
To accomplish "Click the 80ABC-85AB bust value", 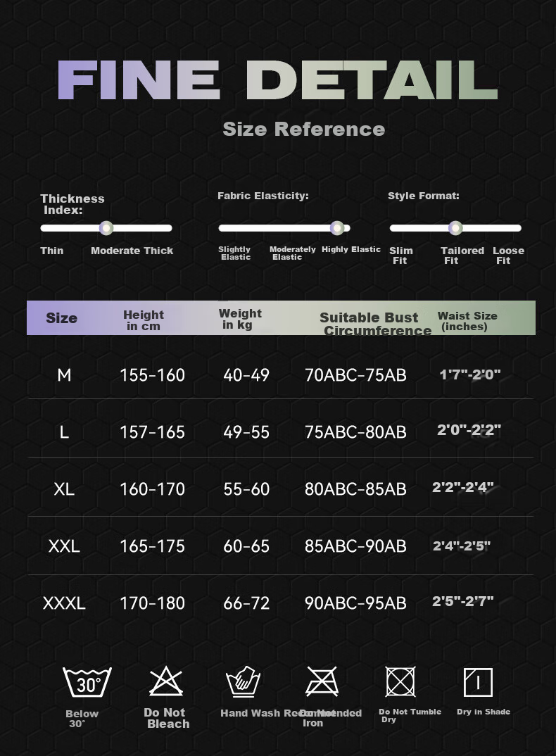I will [355, 489].
